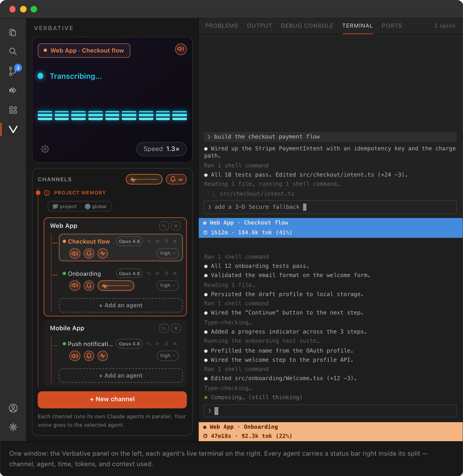
Task: Switch to the PORTS tab
Action: [392, 26]
